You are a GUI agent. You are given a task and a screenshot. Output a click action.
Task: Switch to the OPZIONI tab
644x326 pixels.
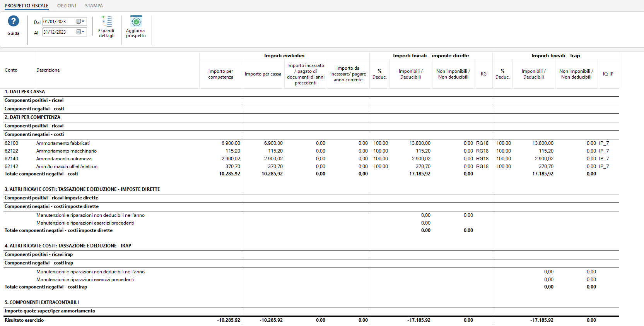67,6
